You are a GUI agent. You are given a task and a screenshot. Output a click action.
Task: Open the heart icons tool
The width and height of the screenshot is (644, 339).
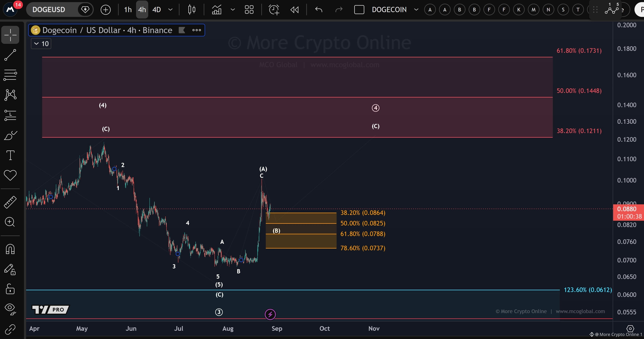coord(10,175)
